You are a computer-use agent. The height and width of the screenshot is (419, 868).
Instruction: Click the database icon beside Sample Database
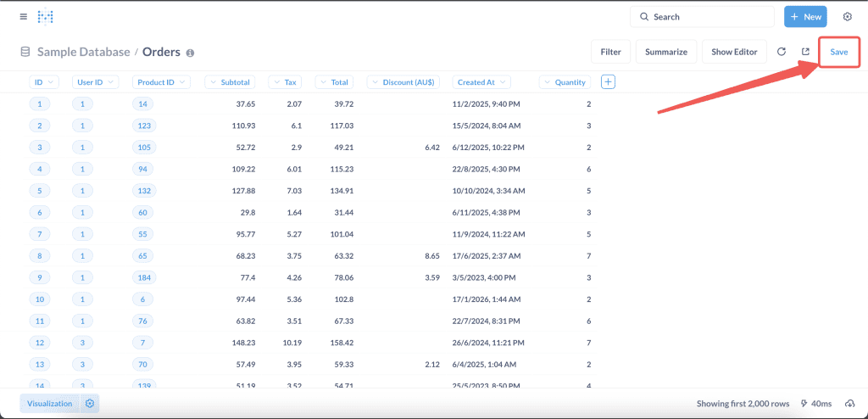25,52
